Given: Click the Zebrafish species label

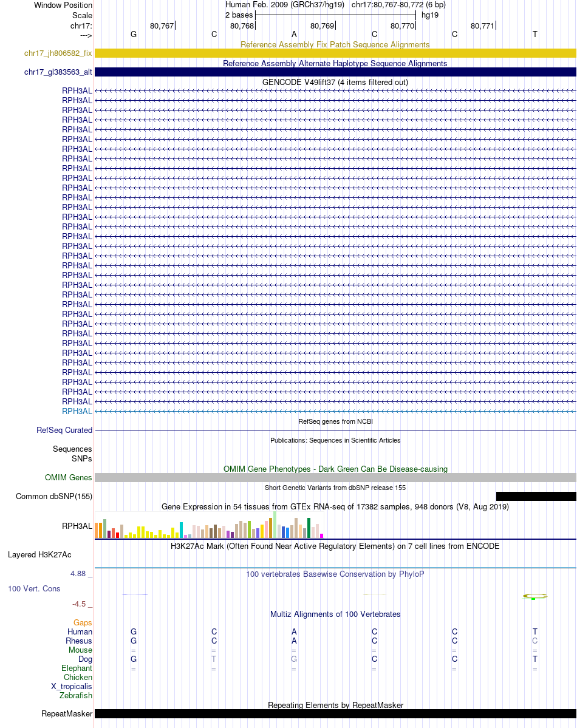Looking at the screenshot, I should click(76, 695).
